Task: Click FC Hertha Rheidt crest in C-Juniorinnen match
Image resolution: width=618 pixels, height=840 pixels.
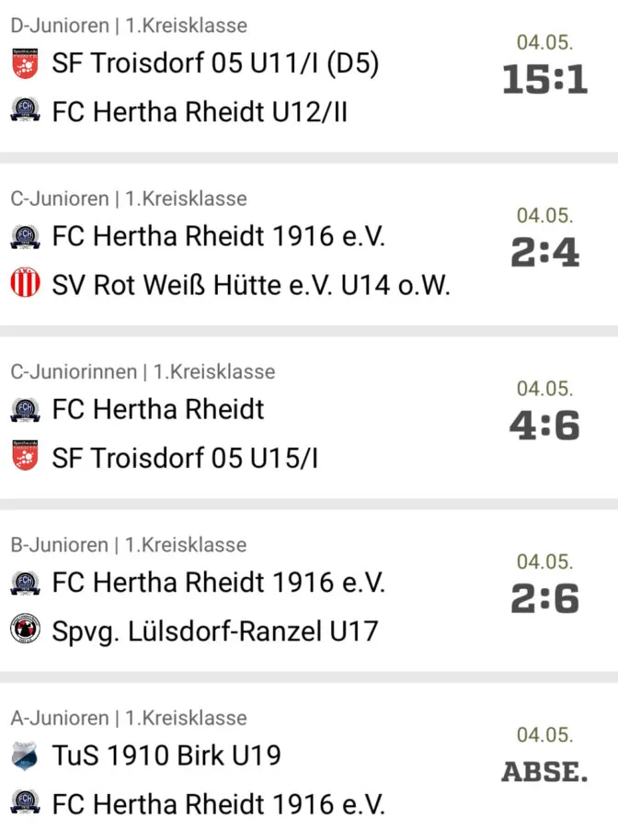Action: [25, 410]
